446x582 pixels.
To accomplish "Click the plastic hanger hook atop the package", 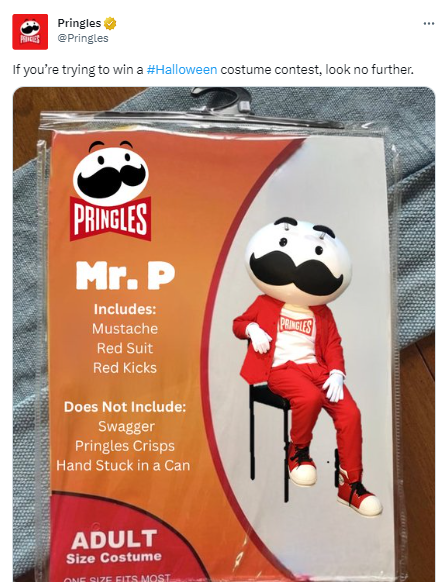I will point(223,100).
